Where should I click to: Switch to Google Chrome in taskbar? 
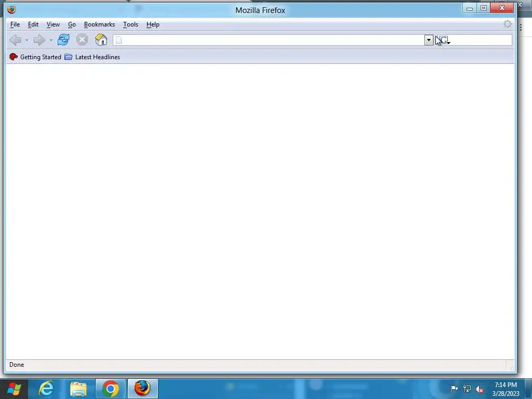[111, 389]
